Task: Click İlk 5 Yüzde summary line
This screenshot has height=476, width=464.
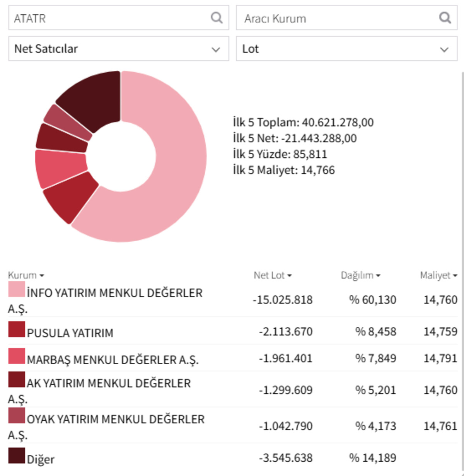Action: point(280,154)
